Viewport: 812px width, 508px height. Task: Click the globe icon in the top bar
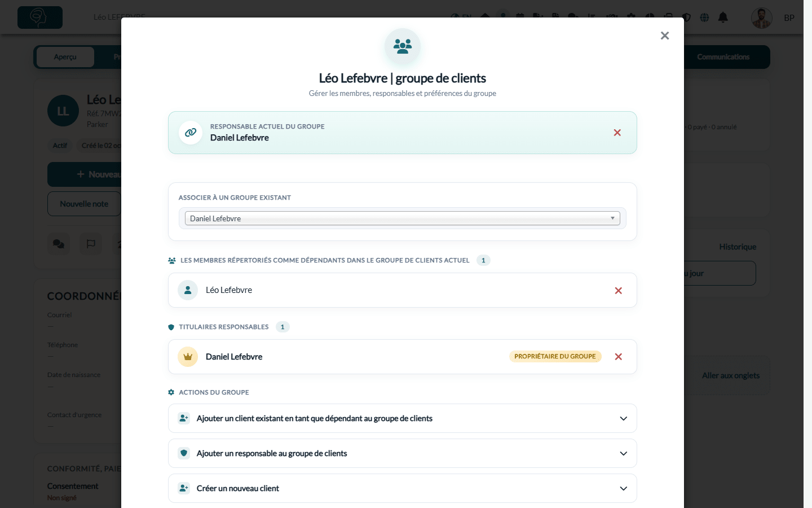click(704, 17)
